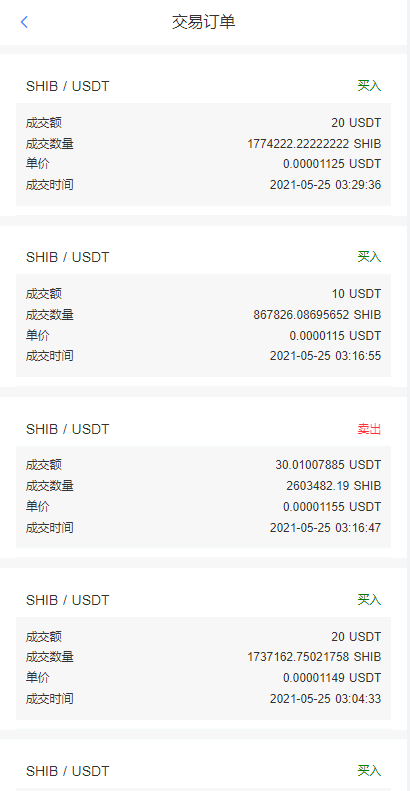
Task: Open the first SHIB / USDT order heading
Action: 68,86
